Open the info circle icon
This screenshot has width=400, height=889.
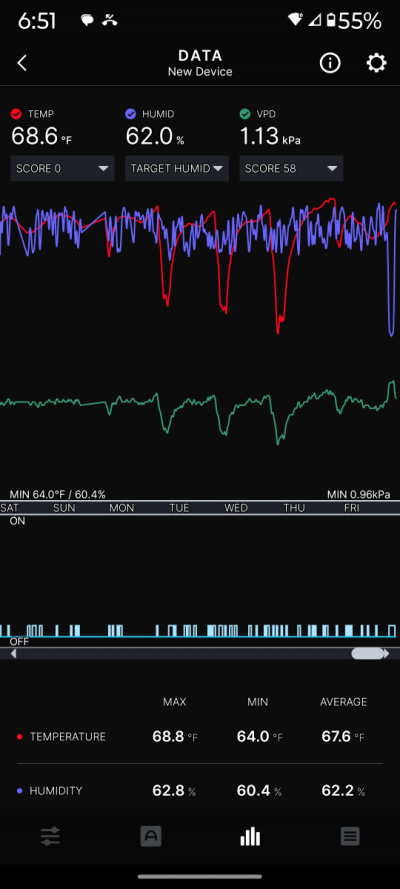330,63
